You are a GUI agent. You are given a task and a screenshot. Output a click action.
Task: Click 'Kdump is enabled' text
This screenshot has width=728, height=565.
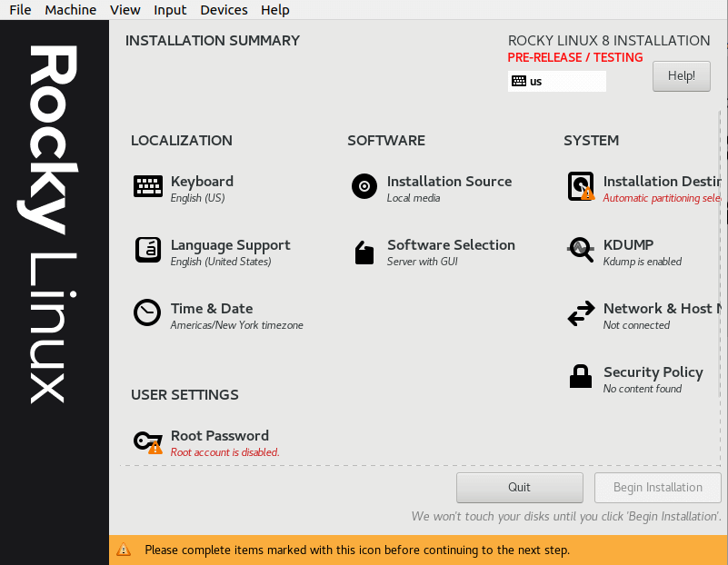coord(642,262)
